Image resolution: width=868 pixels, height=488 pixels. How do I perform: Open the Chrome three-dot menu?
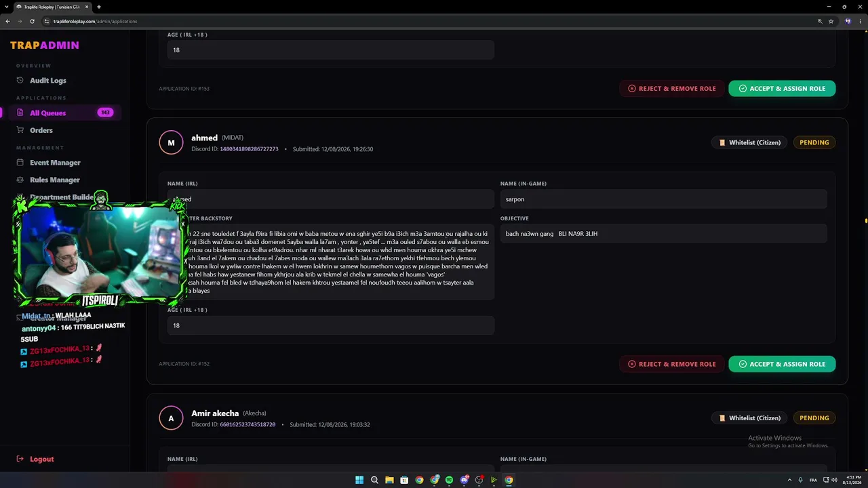tap(860, 21)
